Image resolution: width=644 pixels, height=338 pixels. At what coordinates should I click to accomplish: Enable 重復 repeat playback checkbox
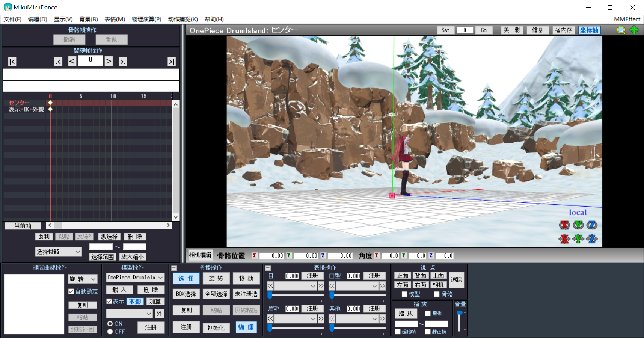[428, 313]
